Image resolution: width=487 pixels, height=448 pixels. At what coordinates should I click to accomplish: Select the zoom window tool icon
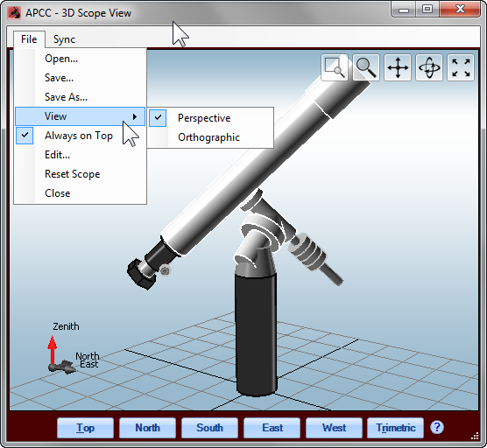click(x=335, y=67)
